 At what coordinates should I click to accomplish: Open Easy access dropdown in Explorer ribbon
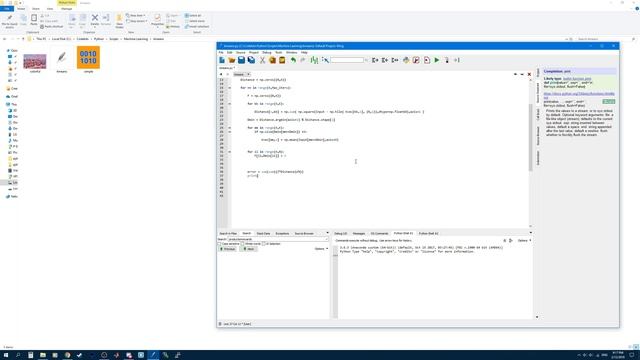click(x=137, y=21)
